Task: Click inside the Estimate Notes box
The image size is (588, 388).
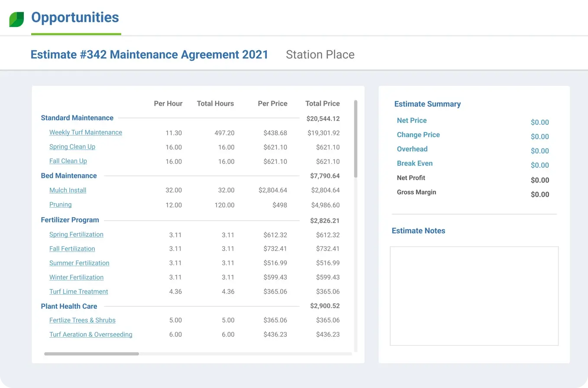Action: 474,296
